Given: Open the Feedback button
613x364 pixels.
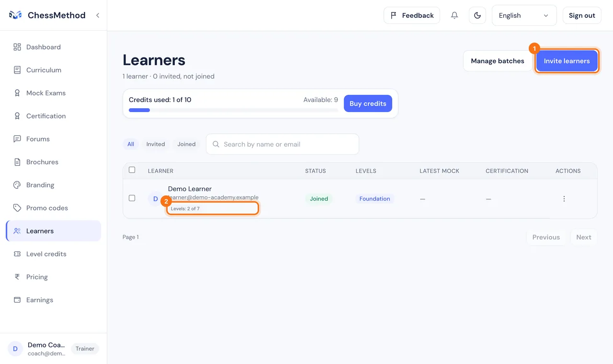Looking at the screenshot, I should tap(412, 15).
